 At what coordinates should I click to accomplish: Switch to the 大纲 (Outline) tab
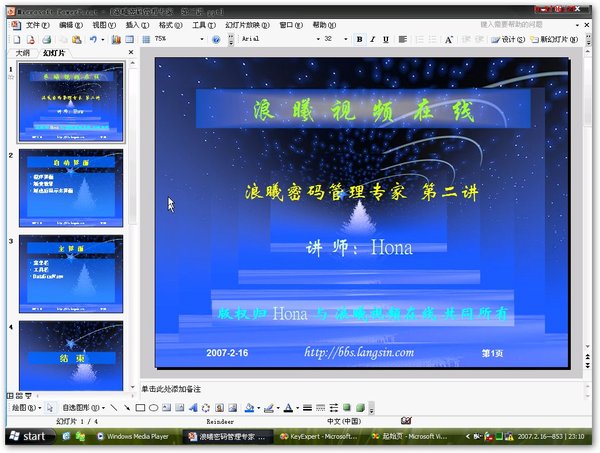tap(21, 53)
